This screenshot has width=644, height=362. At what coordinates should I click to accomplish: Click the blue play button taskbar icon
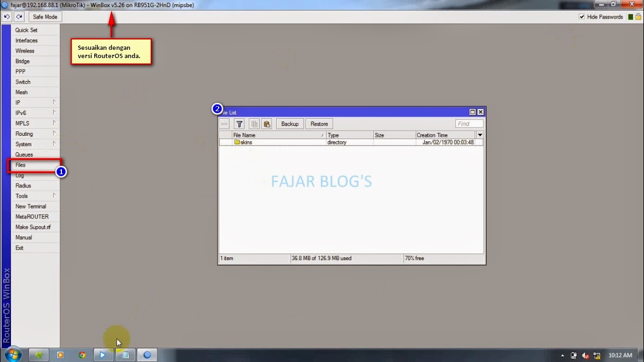[102, 355]
